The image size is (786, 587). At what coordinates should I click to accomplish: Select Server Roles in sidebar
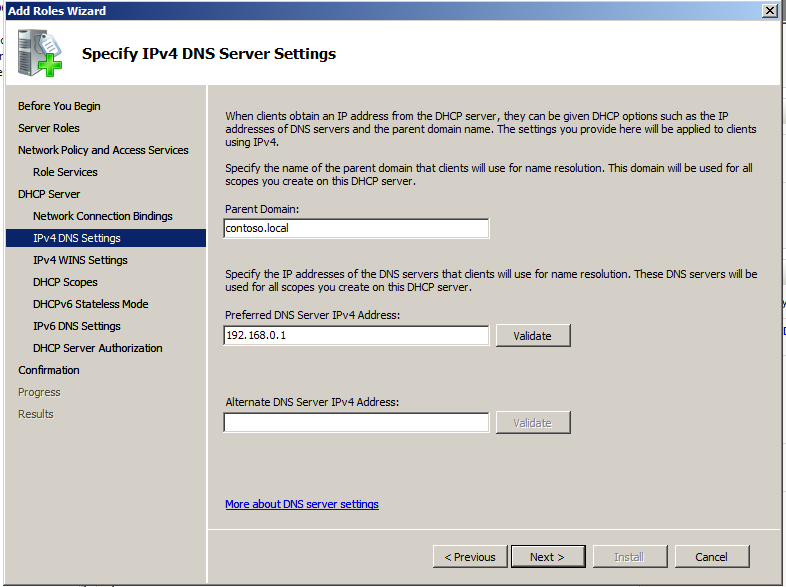pos(49,128)
